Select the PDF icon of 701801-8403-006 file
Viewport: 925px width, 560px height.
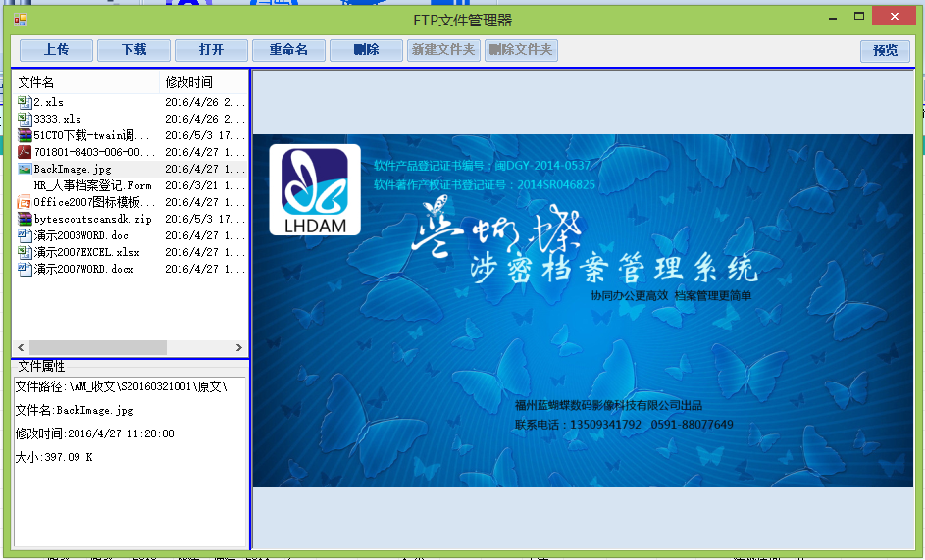[25, 152]
